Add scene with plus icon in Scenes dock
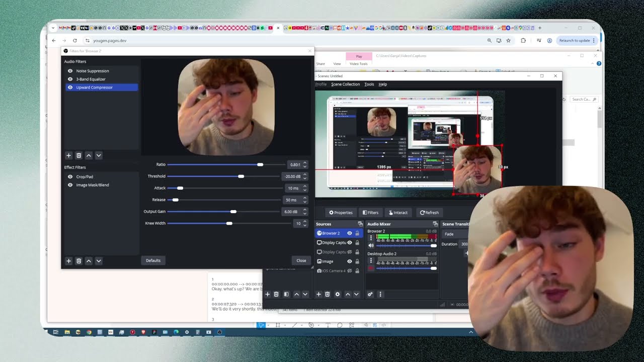 click(x=267, y=294)
